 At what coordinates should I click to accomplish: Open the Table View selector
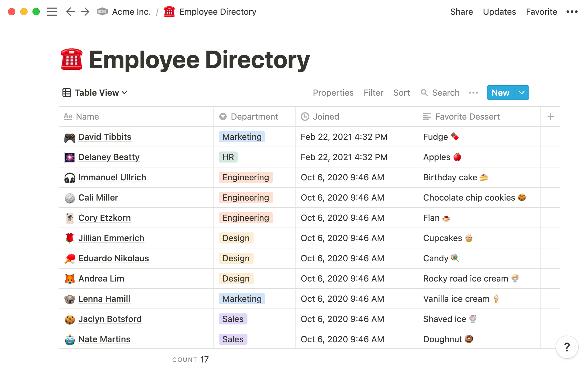pyautogui.click(x=95, y=93)
